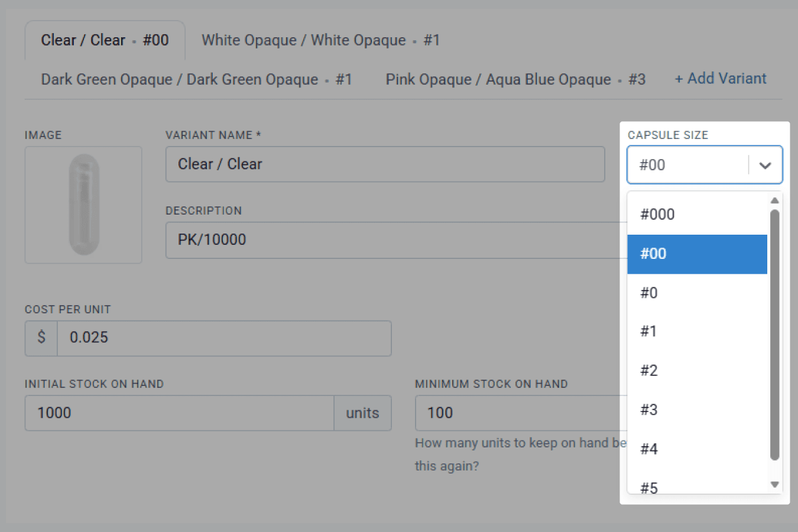Choose #3 from the capsule size list
The height and width of the screenshot is (532, 798).
697,410
